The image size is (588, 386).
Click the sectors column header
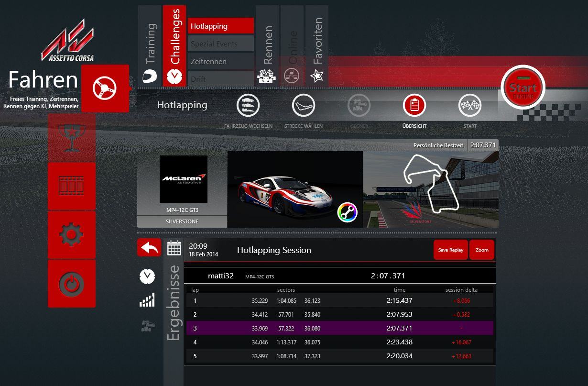[x=286, y=290]
